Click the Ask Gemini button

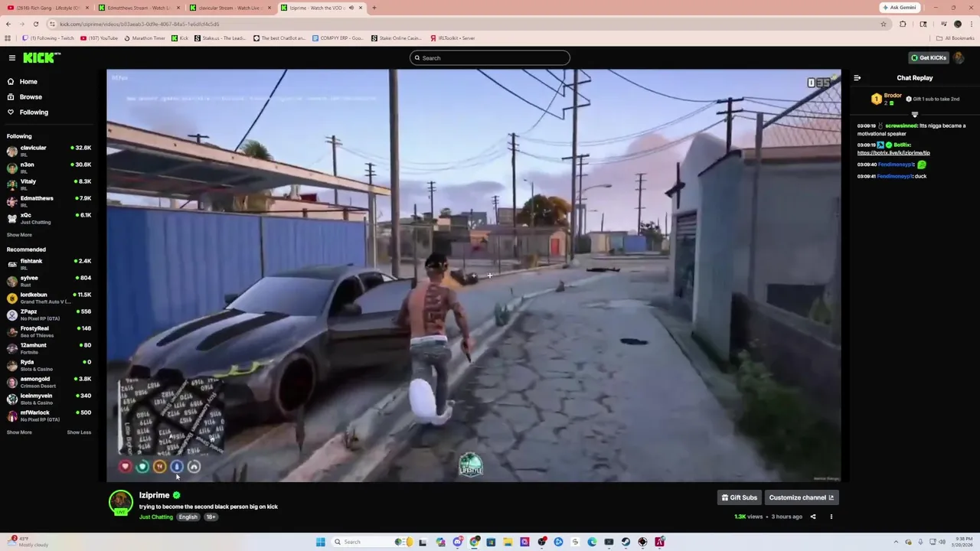tap(899, 8)
